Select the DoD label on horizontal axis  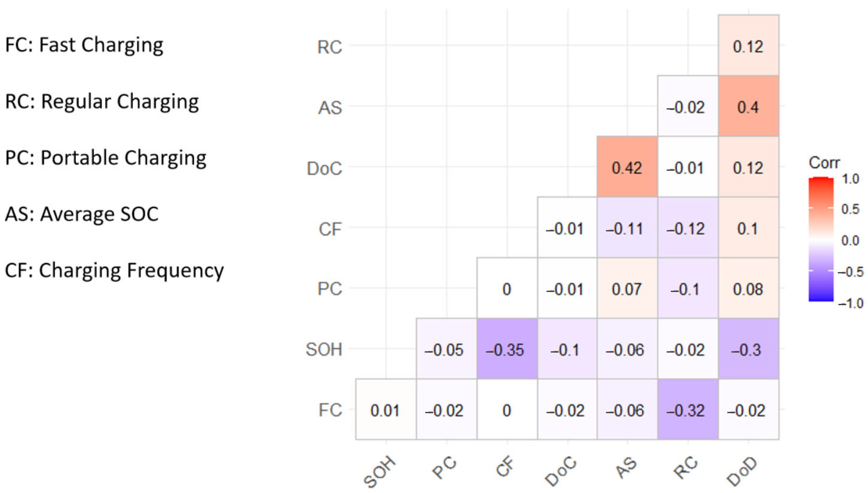click(x=742, y=472)
